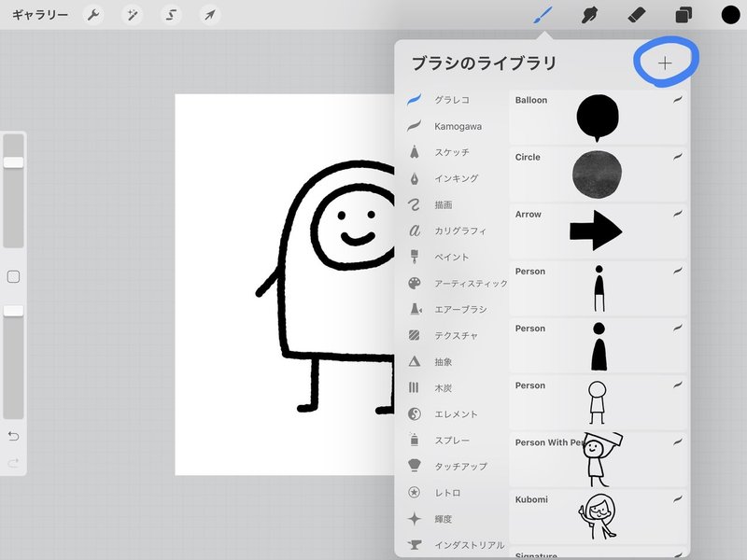The height and width of the screenshot is (560, 747).
Task: Click the brush size slider handle
Action: pyautogui.click(x=13, y=162)
